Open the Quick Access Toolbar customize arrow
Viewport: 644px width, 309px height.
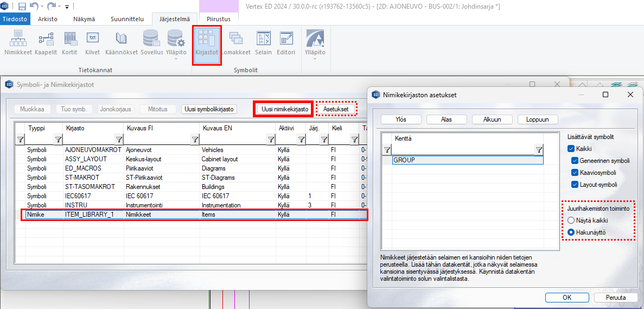(67, 7)
